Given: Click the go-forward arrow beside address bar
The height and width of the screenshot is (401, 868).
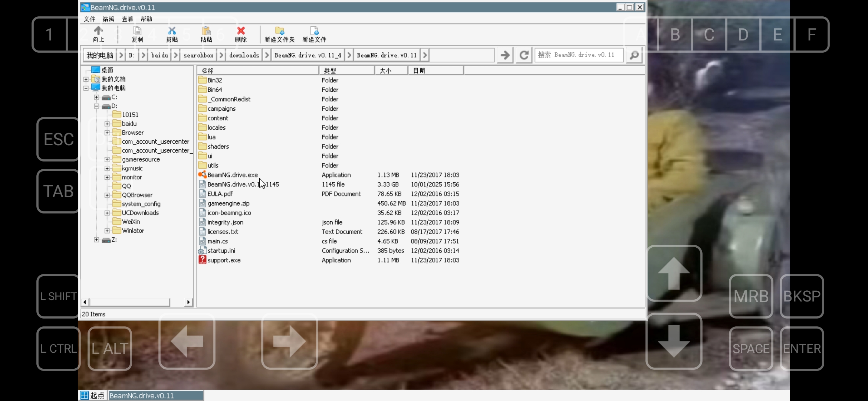Looking at the screenshot, I should (x=505, y=55).
